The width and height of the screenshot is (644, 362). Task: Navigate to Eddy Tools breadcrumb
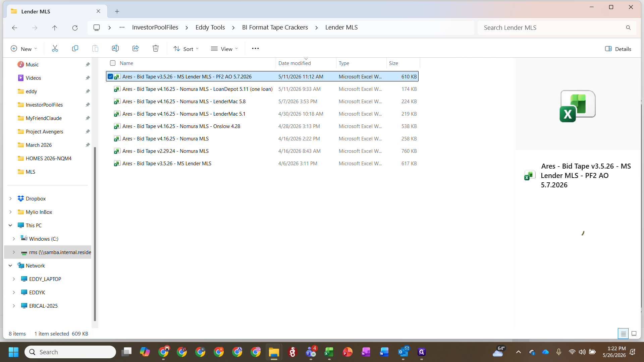tap(210, 27)
